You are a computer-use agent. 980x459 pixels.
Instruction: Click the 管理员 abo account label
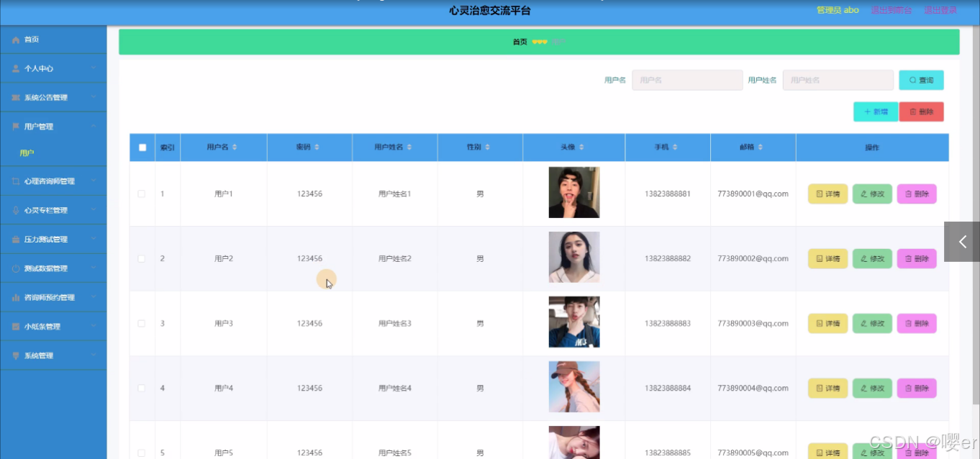(838, 10)
